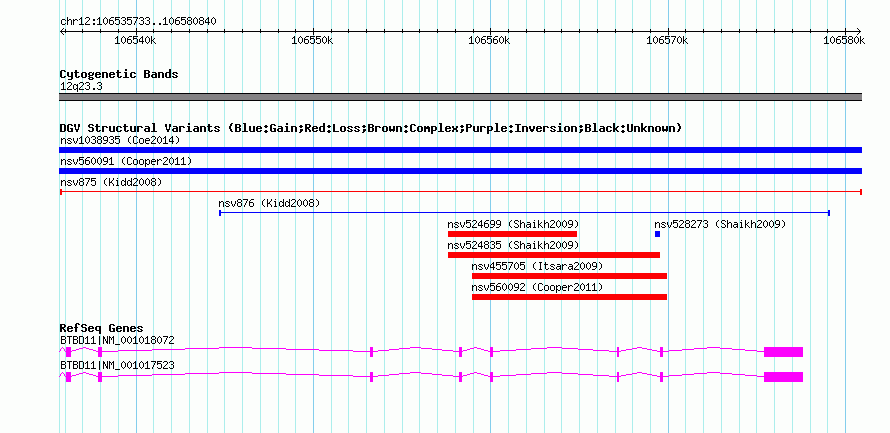
Task: Click the nsv560091 (Cooper2011) blue gain bar
Action: 460,171
